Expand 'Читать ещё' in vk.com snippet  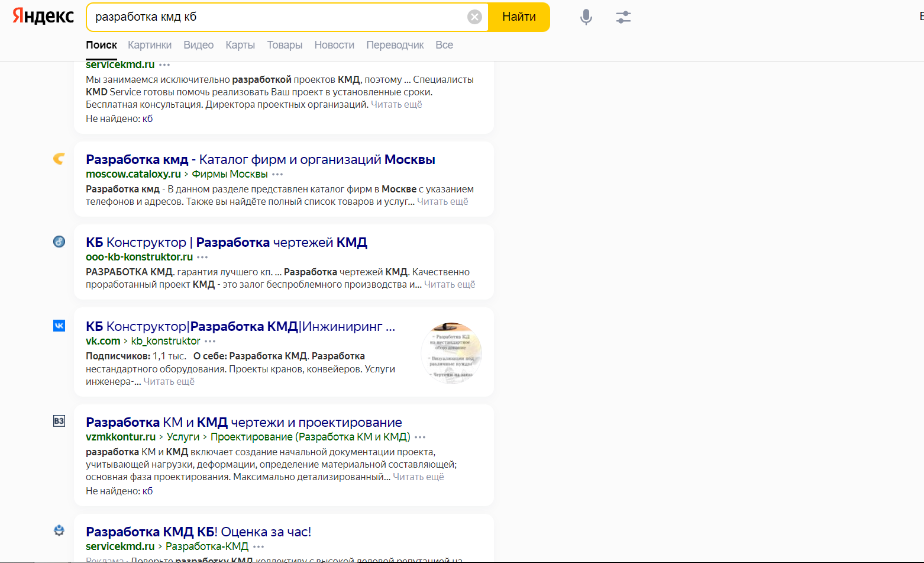coord(169,382)
